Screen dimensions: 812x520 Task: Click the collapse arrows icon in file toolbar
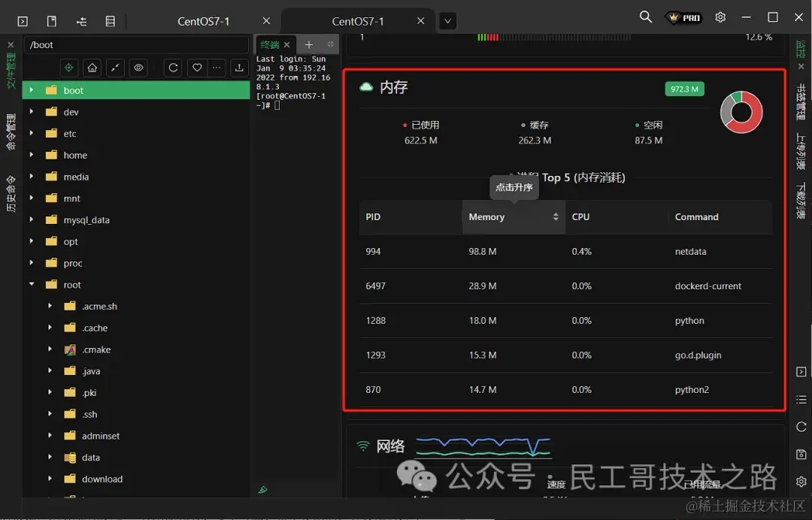(x=115, y=68)
